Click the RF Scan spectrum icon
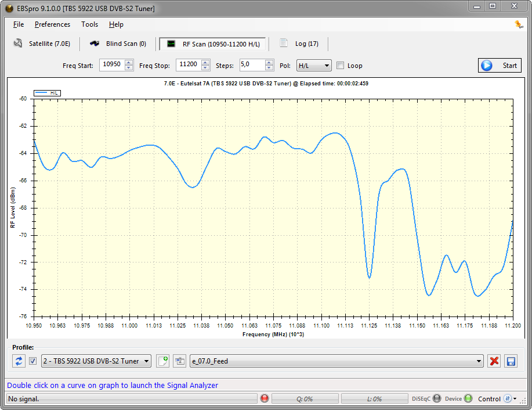532x410 pixels. pyautogui.click(x=171, y=44)
